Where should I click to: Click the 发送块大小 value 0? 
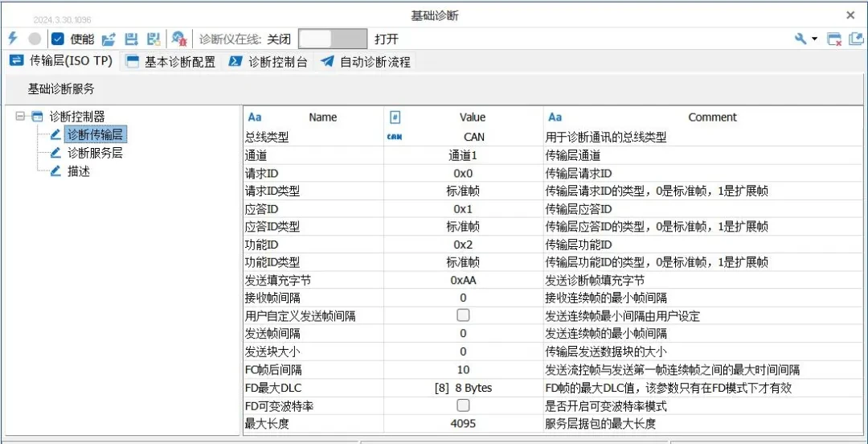(x=464, y=351)
